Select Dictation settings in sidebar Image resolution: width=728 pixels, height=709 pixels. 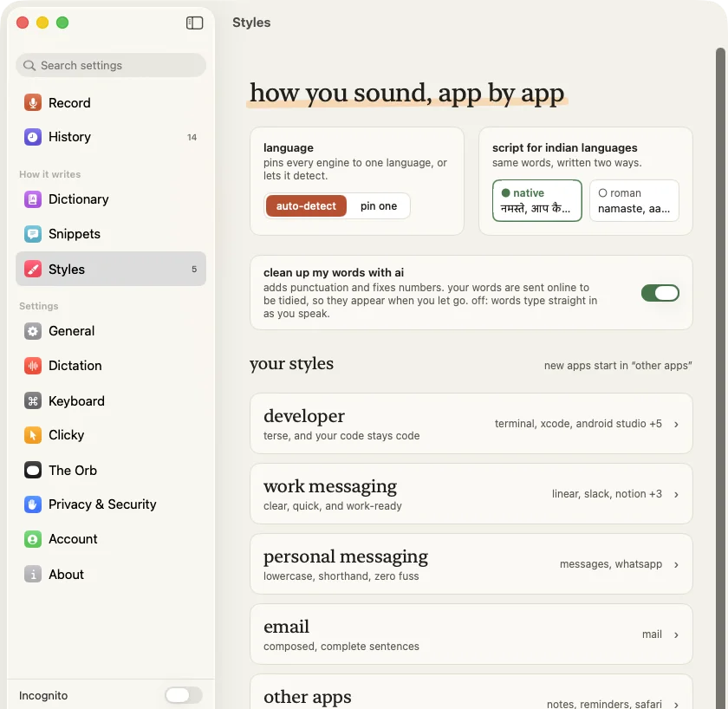pos(75,366)
